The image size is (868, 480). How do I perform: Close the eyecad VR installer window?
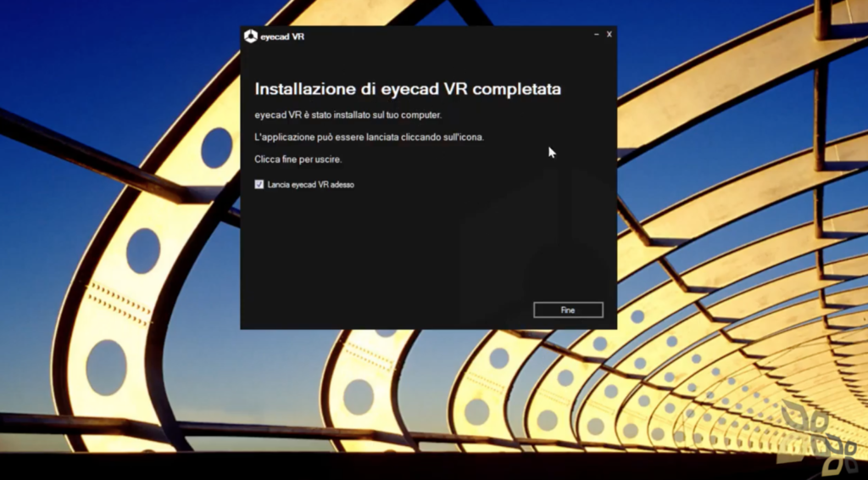pyautogui.click(x=609, y=34)
